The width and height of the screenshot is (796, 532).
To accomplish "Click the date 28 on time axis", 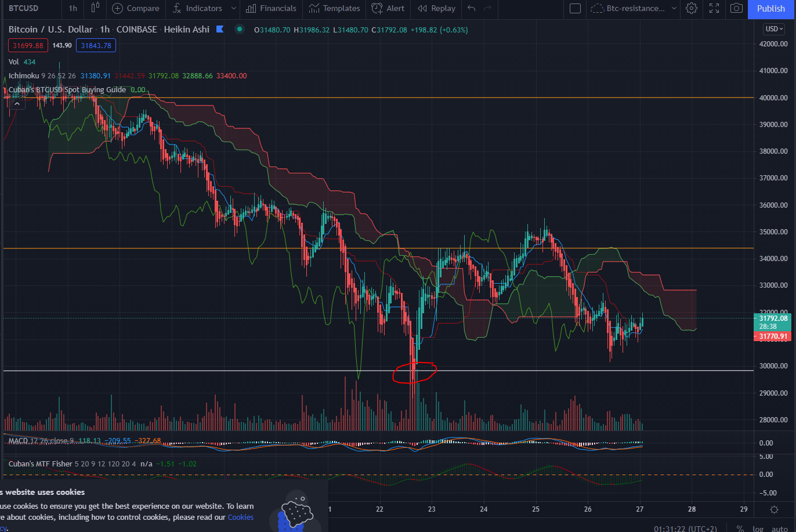I will (692, 509).
